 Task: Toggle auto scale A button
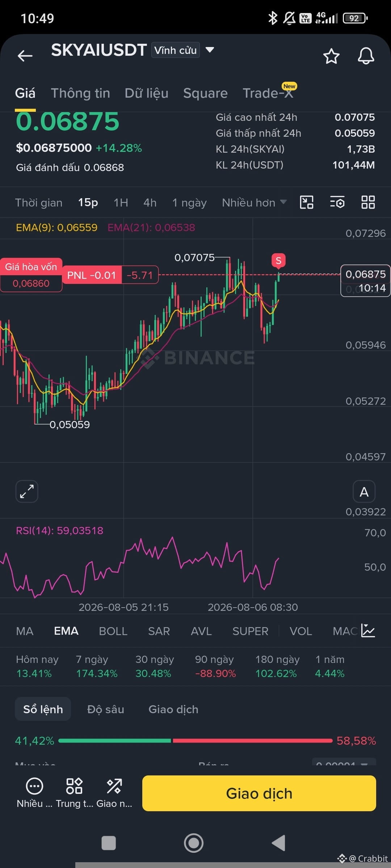tap(364, 492)
